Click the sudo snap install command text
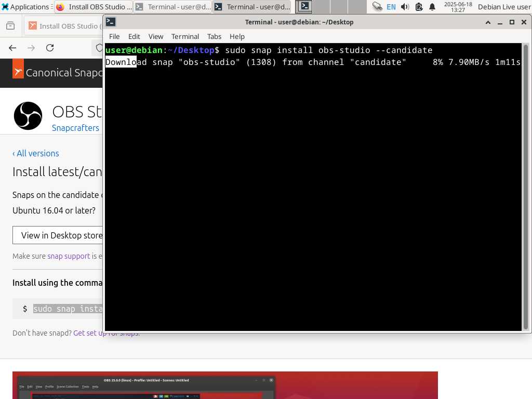Screen dimensions: 532x399 coord(68,309)
